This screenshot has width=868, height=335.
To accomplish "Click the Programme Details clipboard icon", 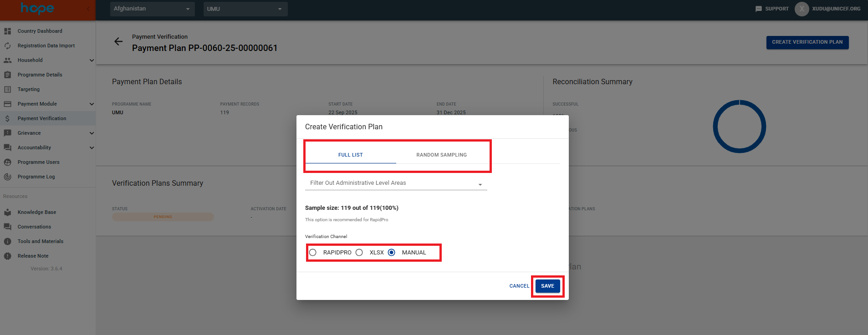I will point(7,75).
